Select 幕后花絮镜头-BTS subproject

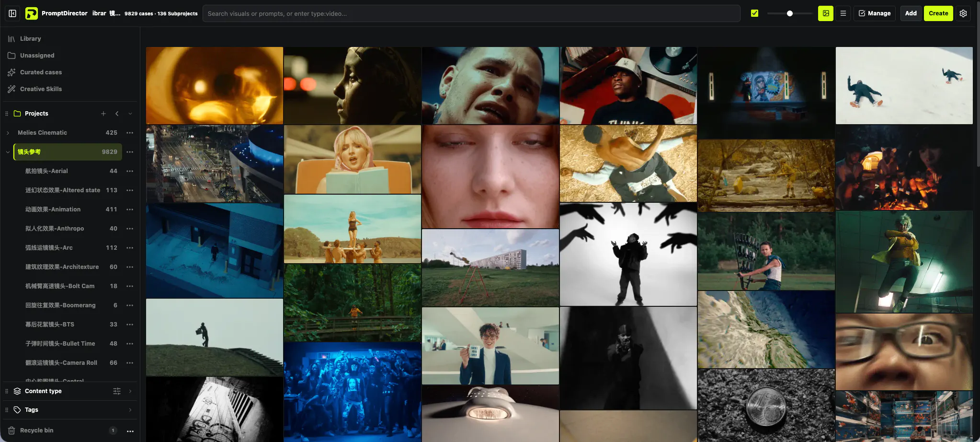click(71, 325)
